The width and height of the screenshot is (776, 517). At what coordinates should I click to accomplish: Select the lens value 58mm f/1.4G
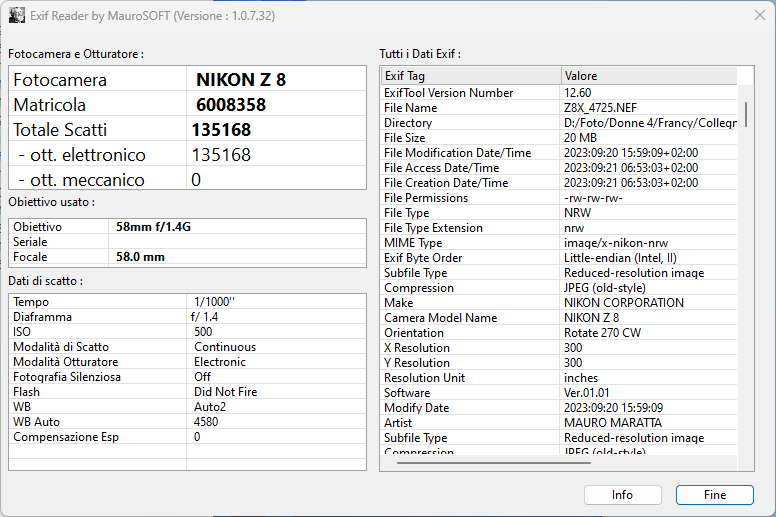pyautogui.click(x=153, y=227)
